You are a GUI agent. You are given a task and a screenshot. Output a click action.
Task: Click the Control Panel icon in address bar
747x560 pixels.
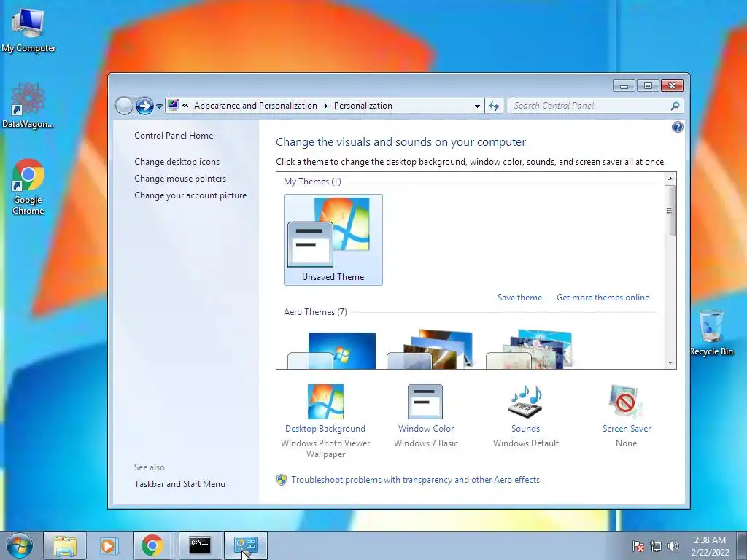174,105
